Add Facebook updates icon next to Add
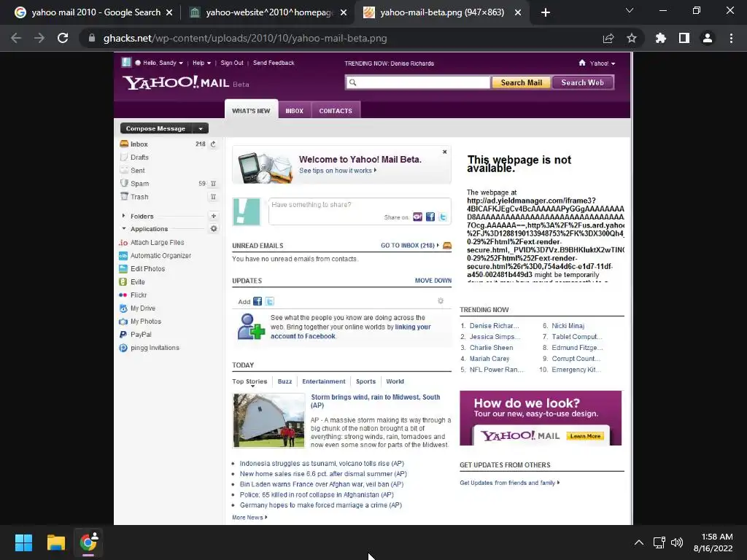 tap(258, 301)
